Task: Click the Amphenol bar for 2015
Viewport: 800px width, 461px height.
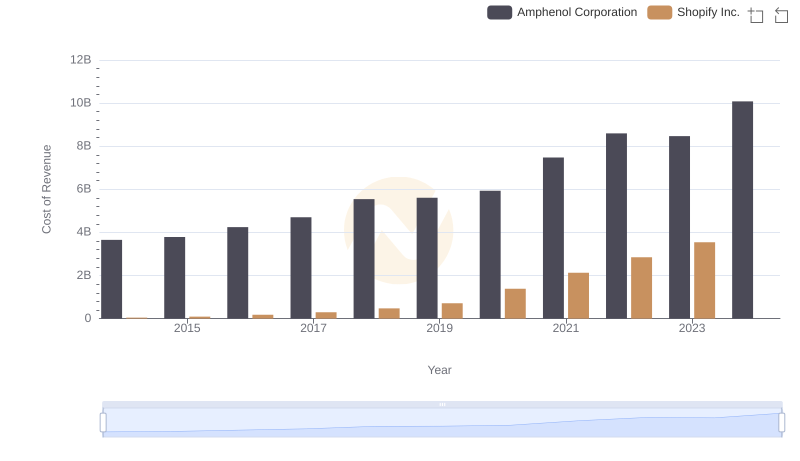Action: (174, 278)
